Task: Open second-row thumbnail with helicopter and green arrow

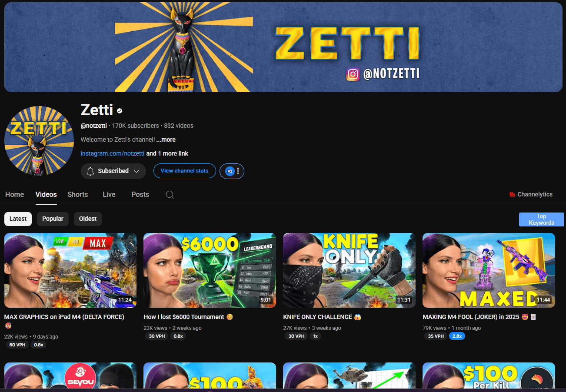Action: pos(349,375)
